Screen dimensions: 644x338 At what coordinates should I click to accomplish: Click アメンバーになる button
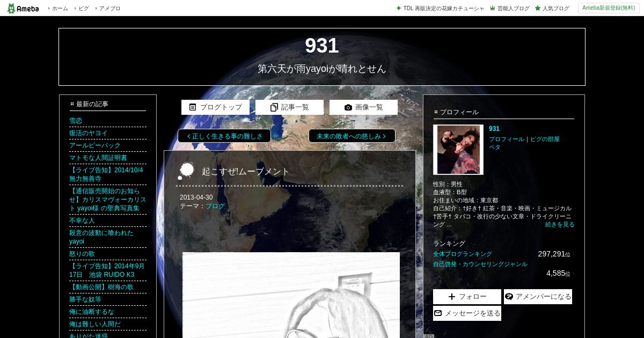(538, 297)
